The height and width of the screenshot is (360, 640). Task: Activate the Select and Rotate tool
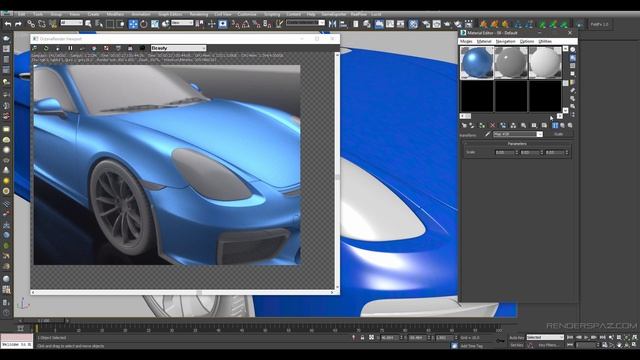coord(144,24)
